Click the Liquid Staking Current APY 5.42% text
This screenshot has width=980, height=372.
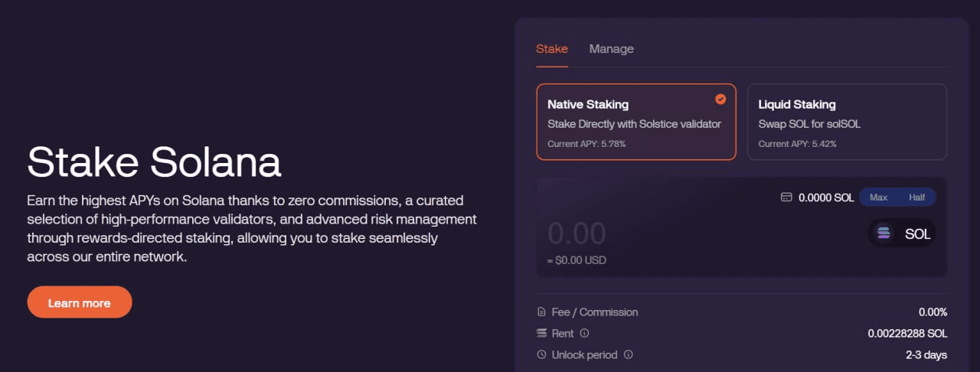pos(797,144)
